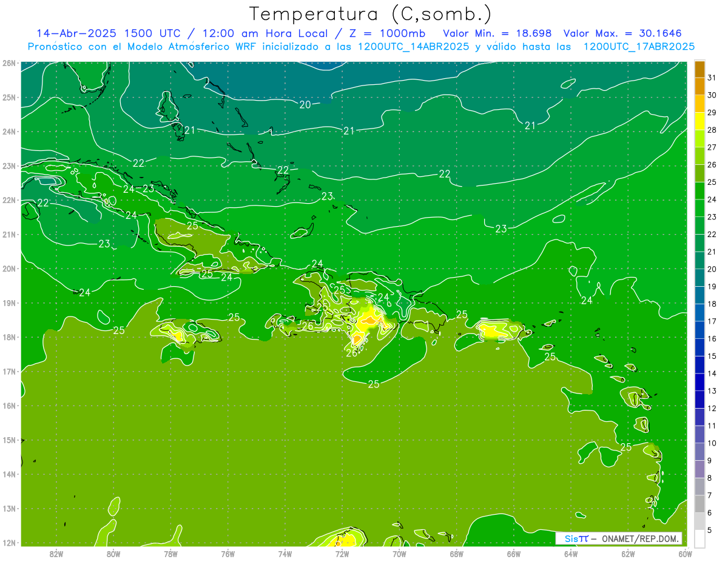Image resolution: width=728 pixels, height=562 pixels.
Task: Click the longitude axis label "64W"
Action: point(571,553)
